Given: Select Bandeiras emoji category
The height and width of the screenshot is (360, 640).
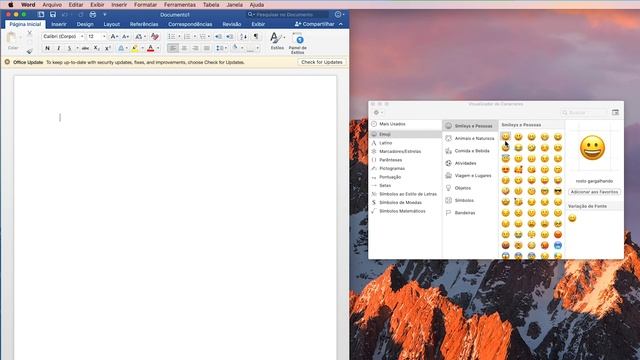Looking at the screenshot, I should [x=470, y=213].
